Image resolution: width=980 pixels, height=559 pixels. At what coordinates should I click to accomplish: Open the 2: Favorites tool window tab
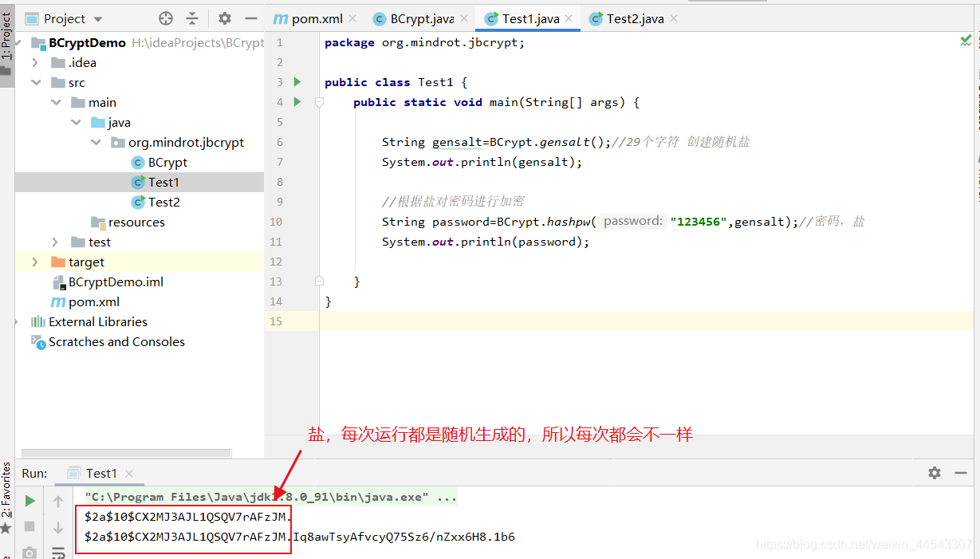point(6,498)
